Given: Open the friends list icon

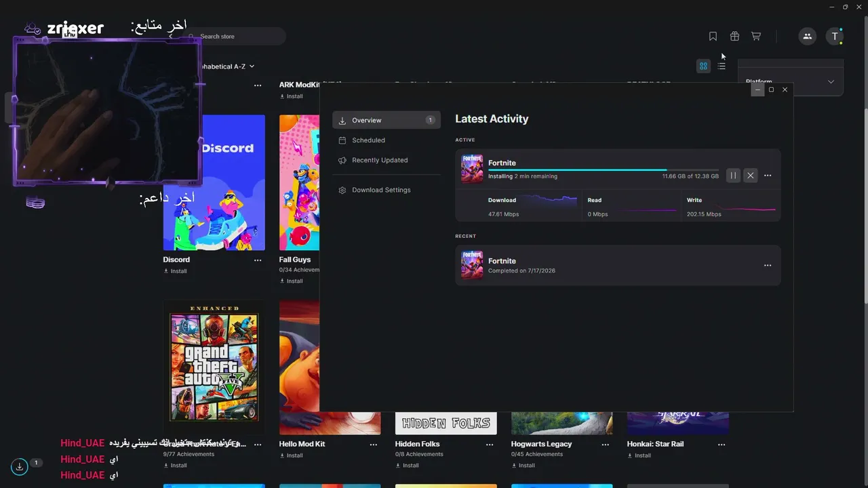Looking at the screenshot, I should pyautogui.click(x=807, y=37).
